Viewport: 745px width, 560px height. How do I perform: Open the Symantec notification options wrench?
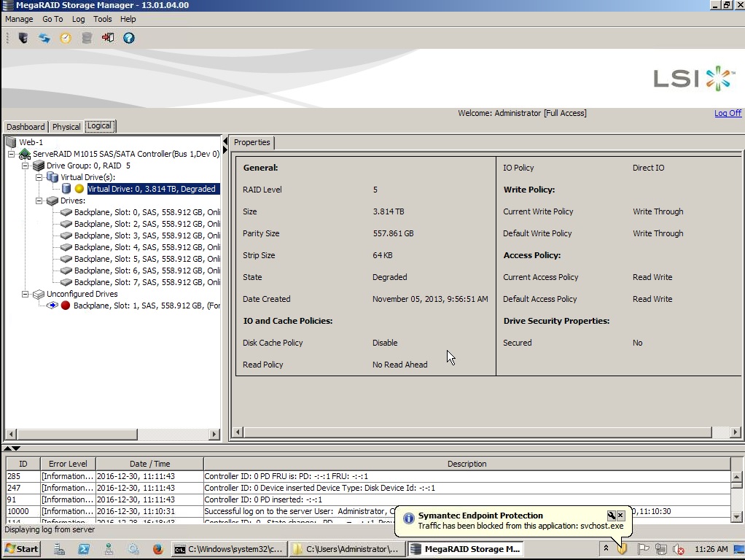612,516
